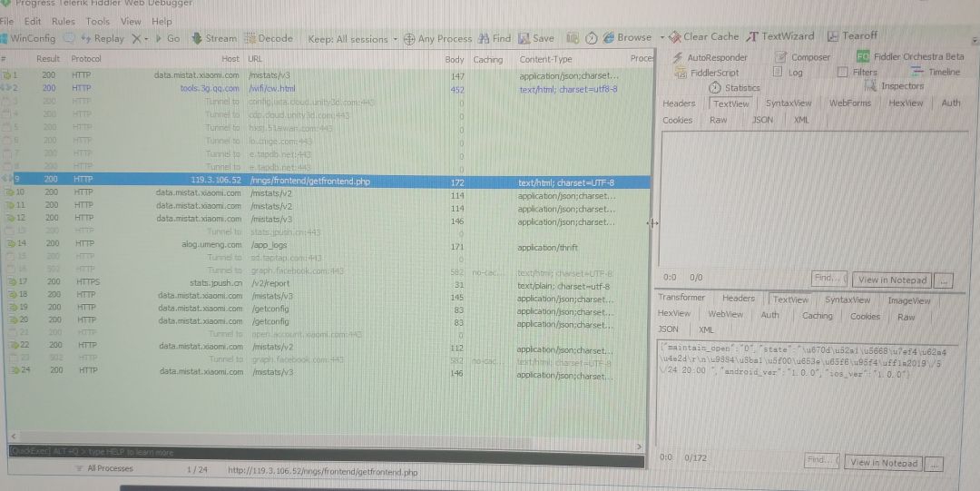Open the View menu
Screen dimensions: 980x491
[x=131, y=21]
